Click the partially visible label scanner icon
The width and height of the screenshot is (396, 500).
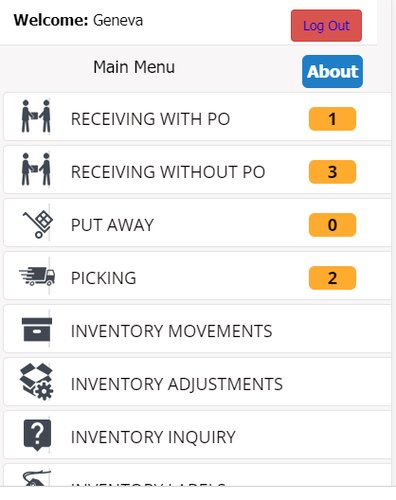37,478
